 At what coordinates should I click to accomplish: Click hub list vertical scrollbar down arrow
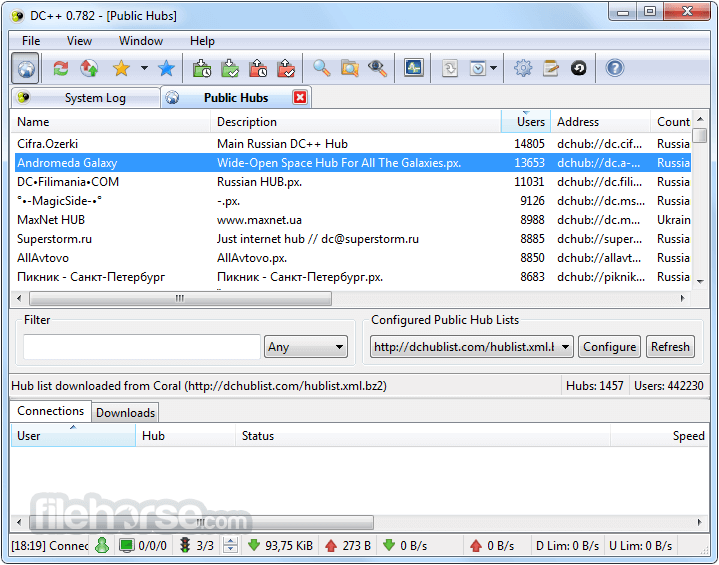(x=700, y=282)
